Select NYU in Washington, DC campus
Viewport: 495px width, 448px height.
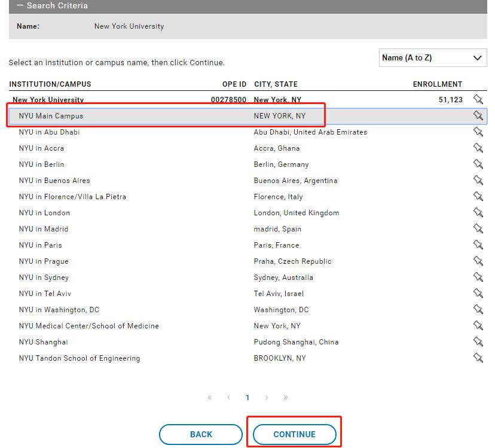(59, 310)
